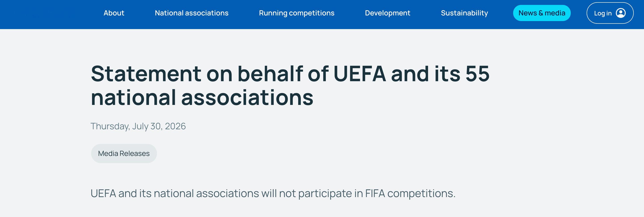Click the number 55 in the headline
Image resolution: width=644 pixels, height=217 pixels.
pyautogui.click(x=477, y=74)
